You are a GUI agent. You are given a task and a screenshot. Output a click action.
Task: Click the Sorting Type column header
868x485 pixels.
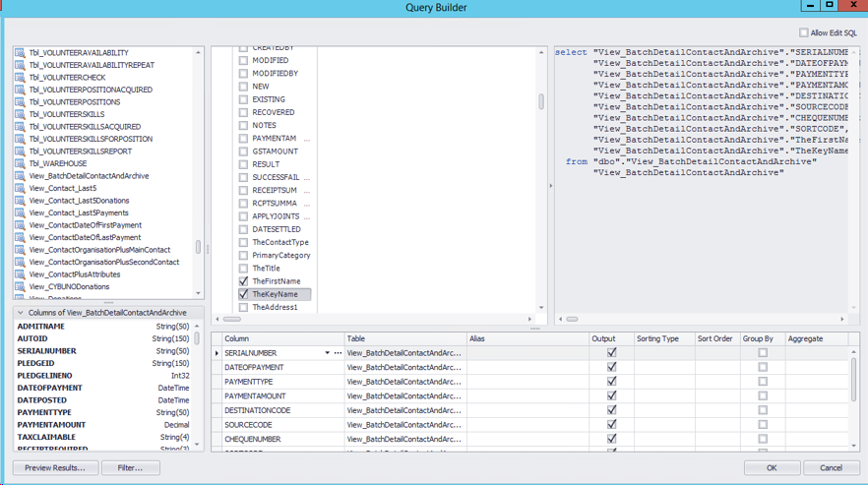pos(664,338)
